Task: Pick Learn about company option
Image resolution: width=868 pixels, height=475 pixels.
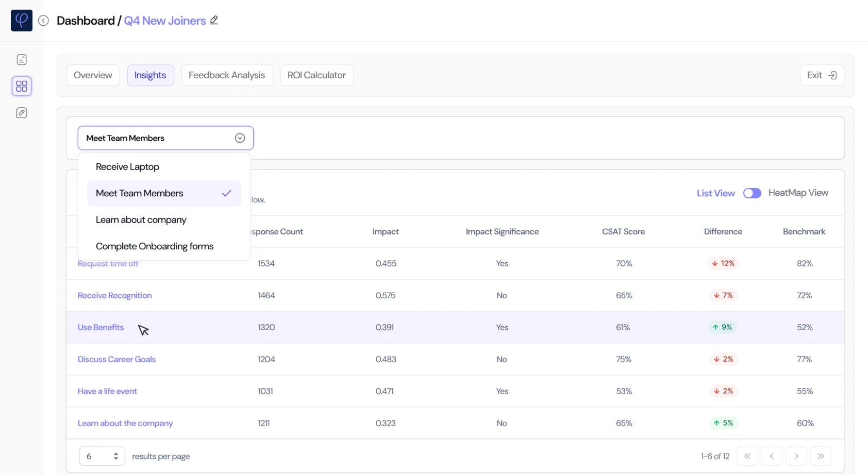Action: [164, 220]
